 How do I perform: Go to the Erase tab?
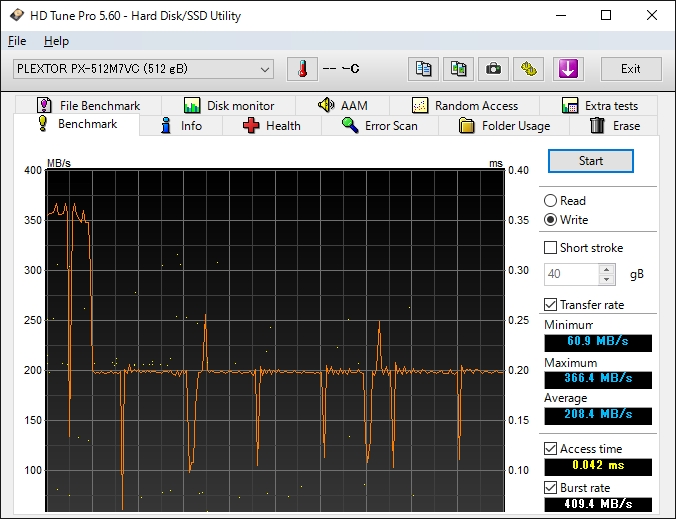tap(615, 126)
